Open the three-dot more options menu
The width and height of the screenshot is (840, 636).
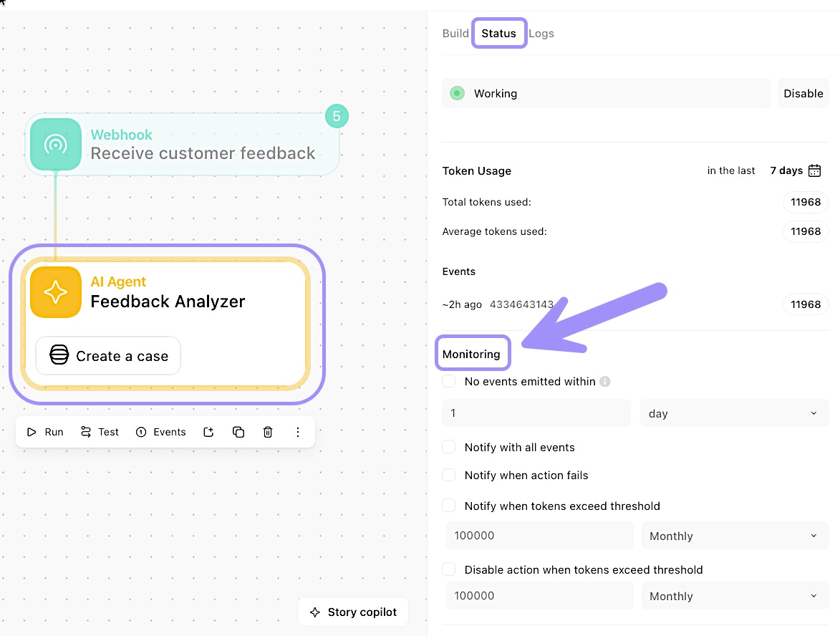(298, 432)
